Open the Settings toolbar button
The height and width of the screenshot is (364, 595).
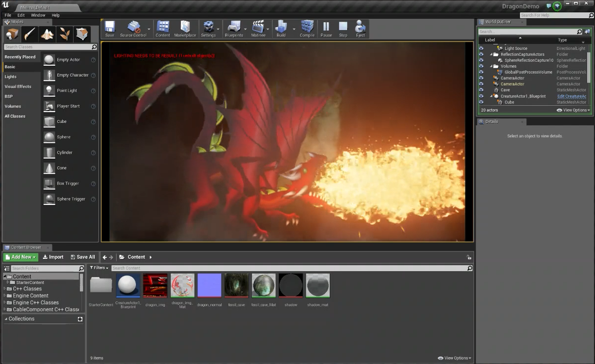coord(208,29)
